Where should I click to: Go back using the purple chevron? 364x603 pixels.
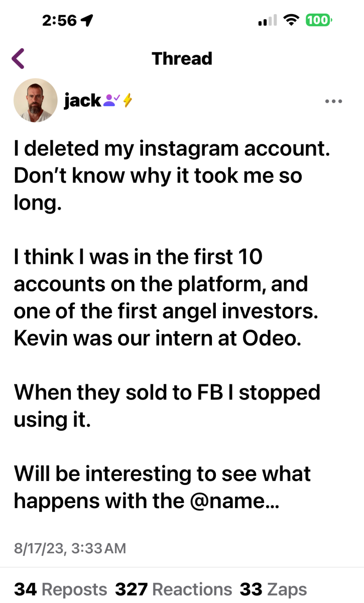tap(18, 59)
